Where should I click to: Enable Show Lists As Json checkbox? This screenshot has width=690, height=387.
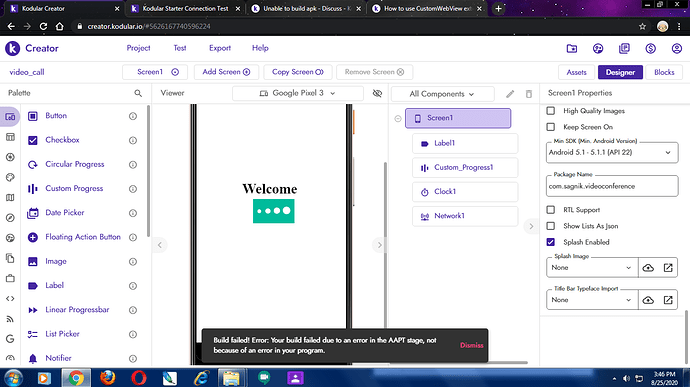551,226
